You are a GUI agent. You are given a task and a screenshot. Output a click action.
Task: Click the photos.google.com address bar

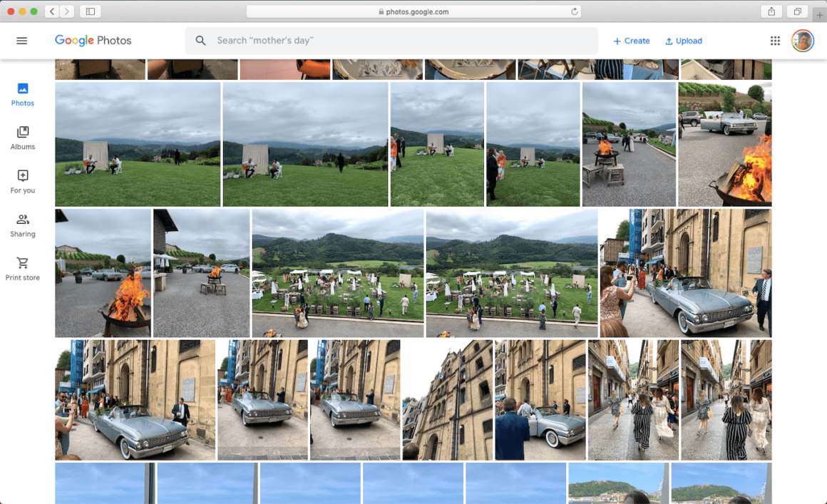[413, 11]
